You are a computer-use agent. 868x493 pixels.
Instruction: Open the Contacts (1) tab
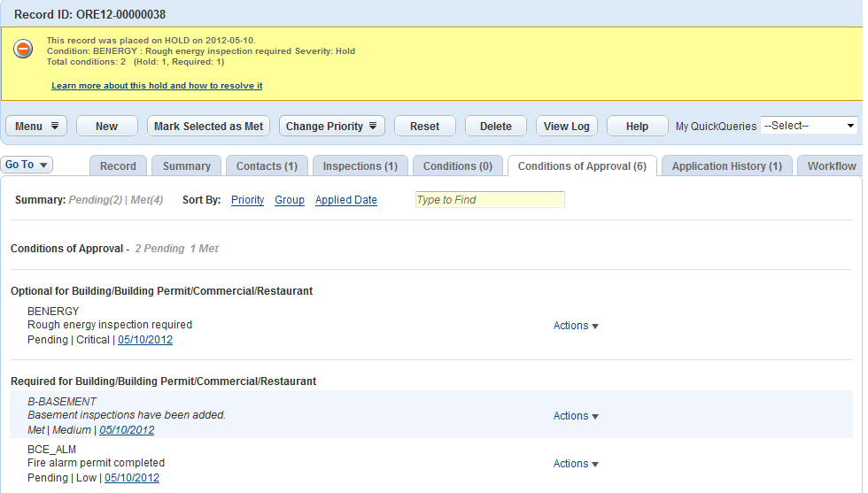coord(267,166)
